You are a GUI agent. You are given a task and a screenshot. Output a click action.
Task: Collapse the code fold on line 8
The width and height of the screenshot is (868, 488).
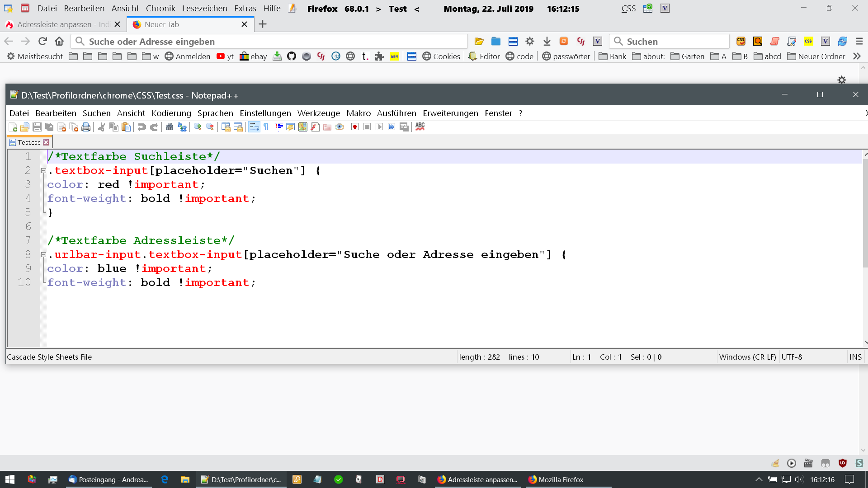click(43, 255)
